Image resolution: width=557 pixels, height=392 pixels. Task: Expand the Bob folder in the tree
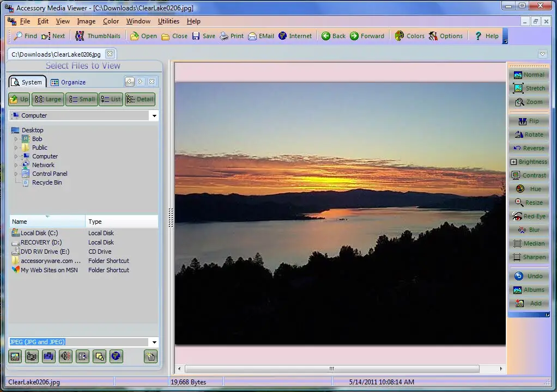click(x=16, y=139)
